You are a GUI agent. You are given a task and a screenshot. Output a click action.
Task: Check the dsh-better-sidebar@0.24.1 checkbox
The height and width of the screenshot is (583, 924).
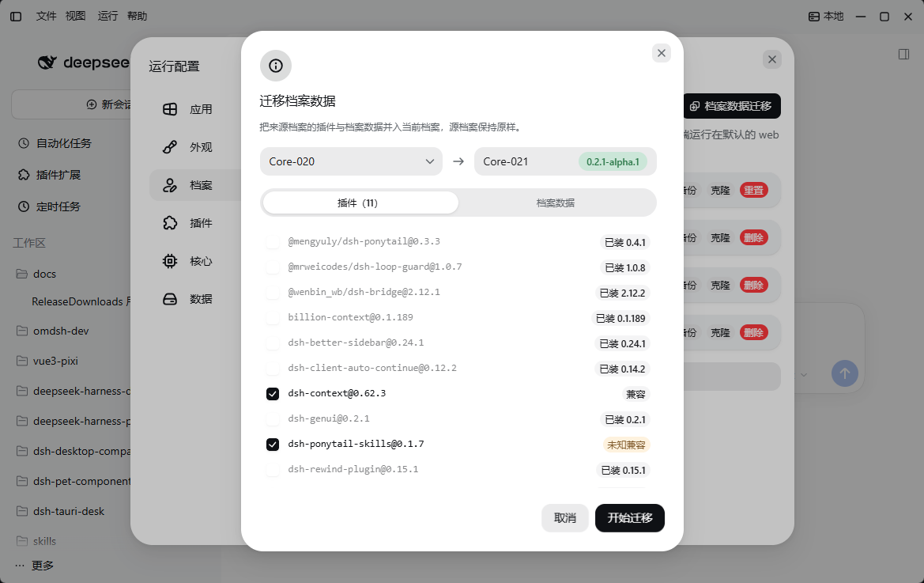coord(272,343)
